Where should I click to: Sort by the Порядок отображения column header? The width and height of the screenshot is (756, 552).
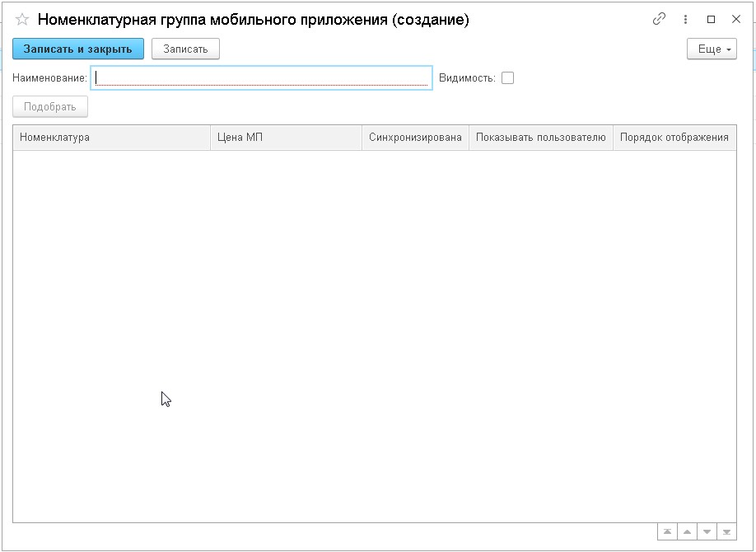tap(674, 138)
